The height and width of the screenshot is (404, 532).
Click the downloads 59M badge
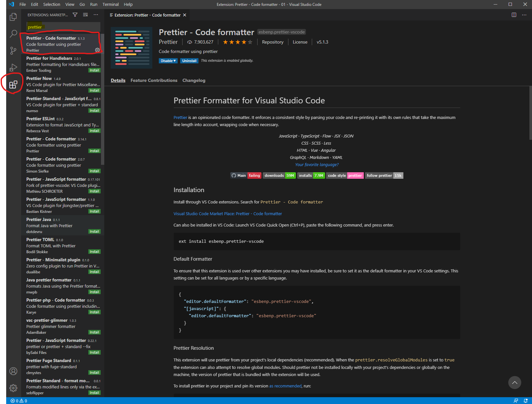(279, 176)
